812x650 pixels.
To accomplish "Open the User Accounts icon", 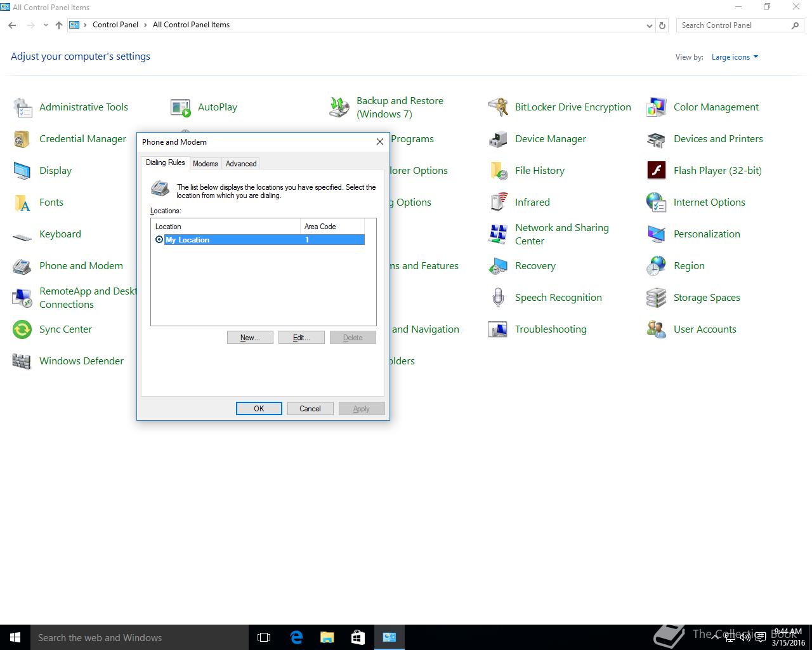I will tap(657, 329).
